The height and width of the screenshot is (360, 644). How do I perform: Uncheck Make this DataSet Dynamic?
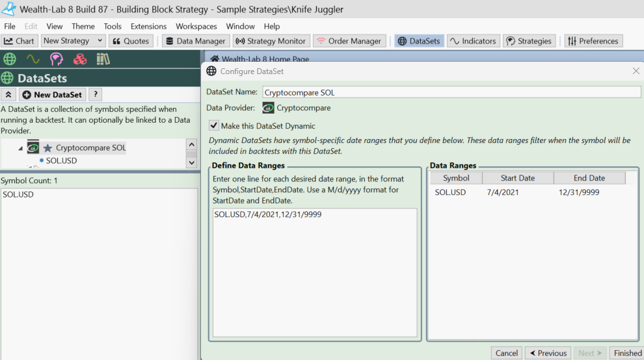pyautogui.click(x=213, y=125)
